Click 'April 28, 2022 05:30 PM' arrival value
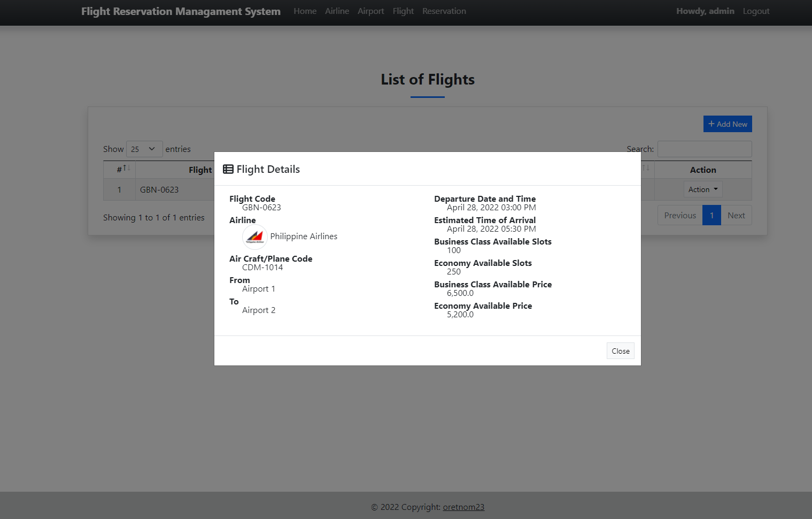 [491, 229]
